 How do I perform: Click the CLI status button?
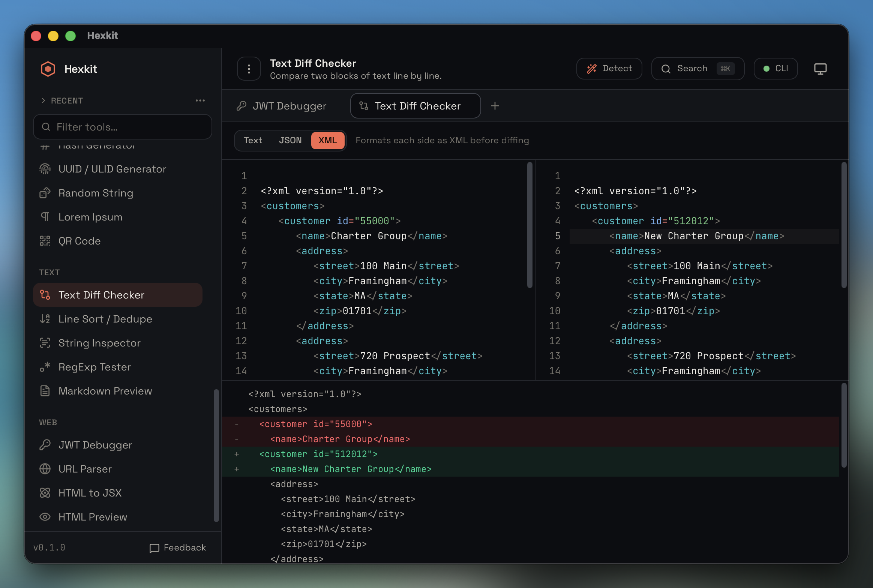coord(775,69)
